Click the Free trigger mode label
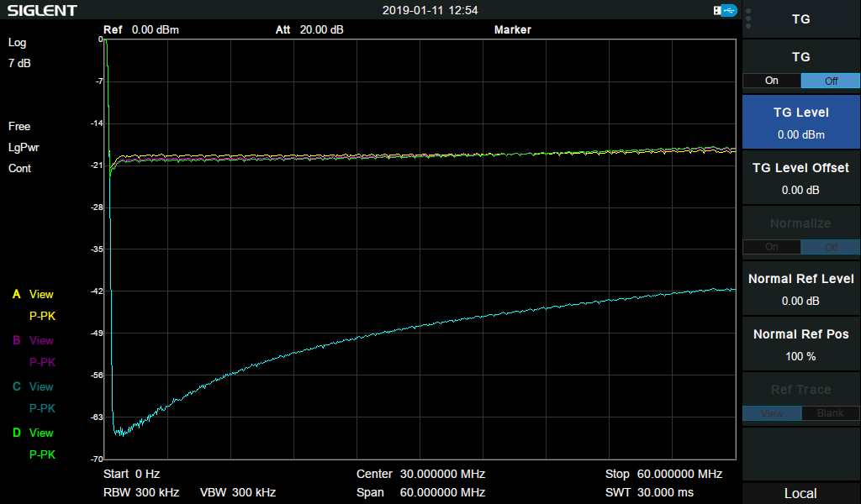The height and width of the screenshot is (504, 861). [19, 126]
